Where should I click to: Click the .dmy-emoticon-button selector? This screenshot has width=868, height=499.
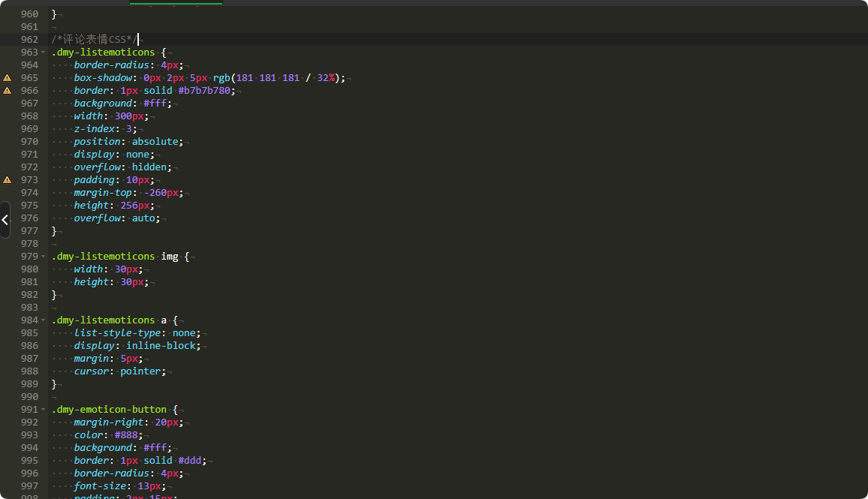pos(109,410)
